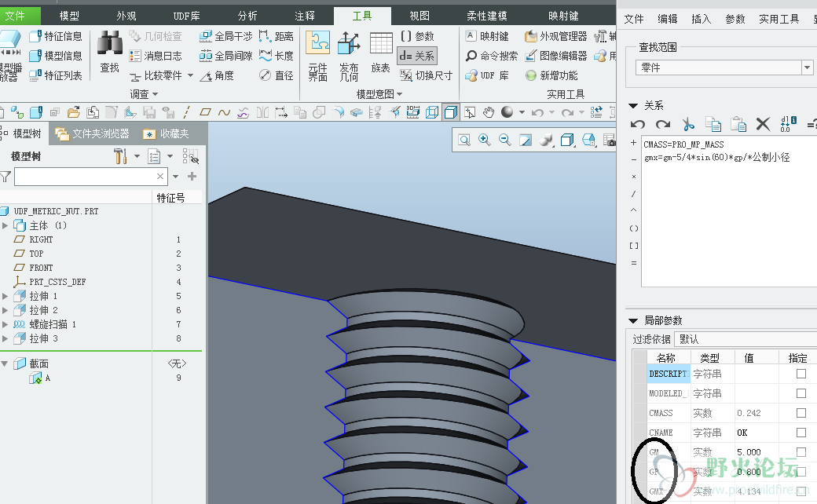The image size is (817, 504).
Task: Open 模型信息 model info
Action: point(56,56)
